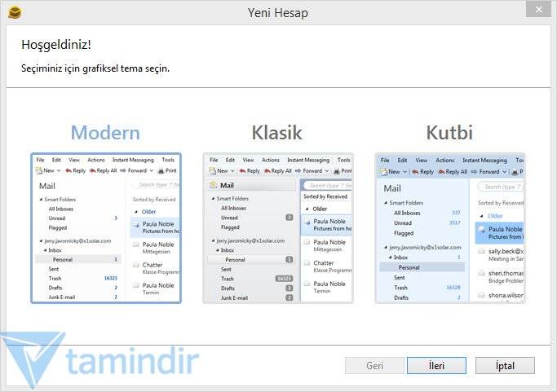Image resolution: width=557 pixels, height=392 pixels.
Task: Choose the Klasik theme preview thumbnail
Action: click(x=278, y=227)
